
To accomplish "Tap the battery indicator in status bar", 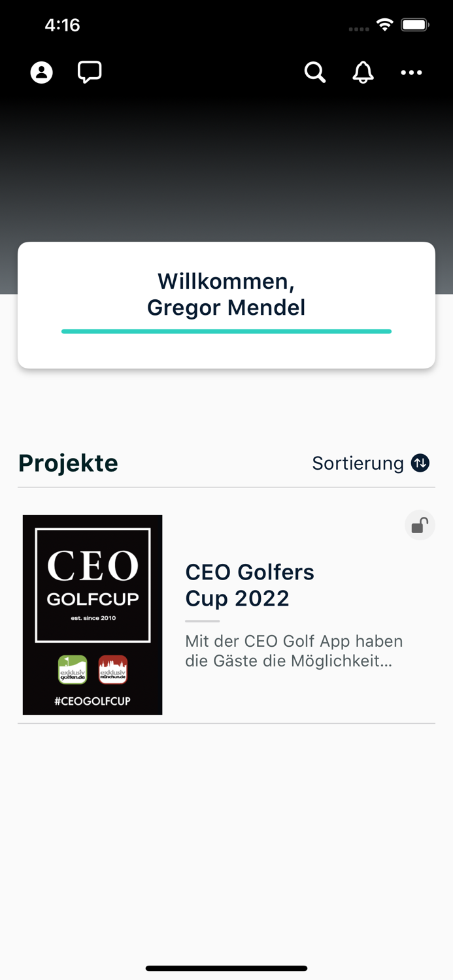I will click(x=414, y=25).
